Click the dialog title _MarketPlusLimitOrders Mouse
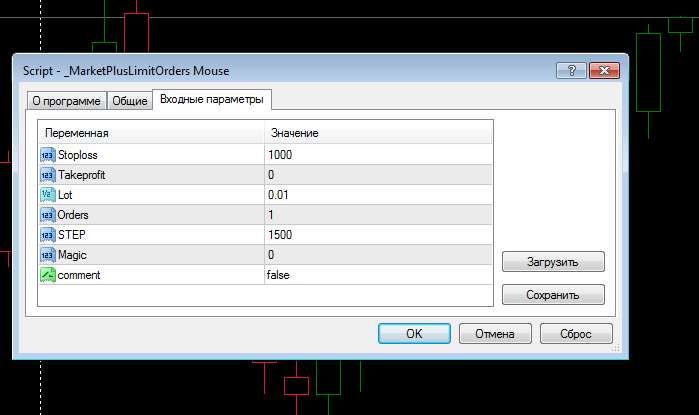Image resolution: width=699 pixels, height=415 pixels. tap(146, 70)
